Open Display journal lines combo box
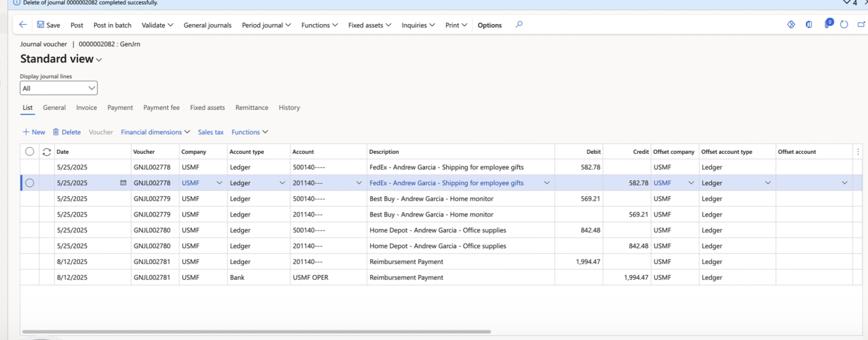868x340 pixels. (x=59, y=88)
